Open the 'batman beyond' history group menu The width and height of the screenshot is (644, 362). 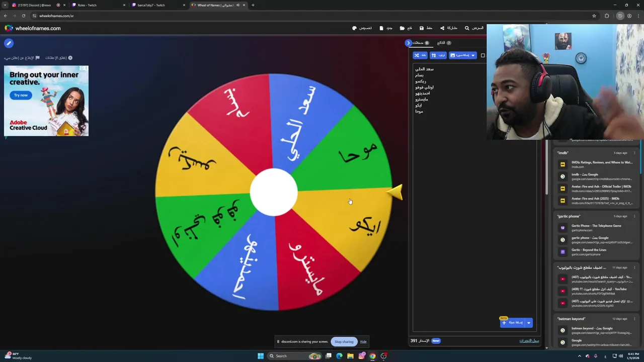634,319
